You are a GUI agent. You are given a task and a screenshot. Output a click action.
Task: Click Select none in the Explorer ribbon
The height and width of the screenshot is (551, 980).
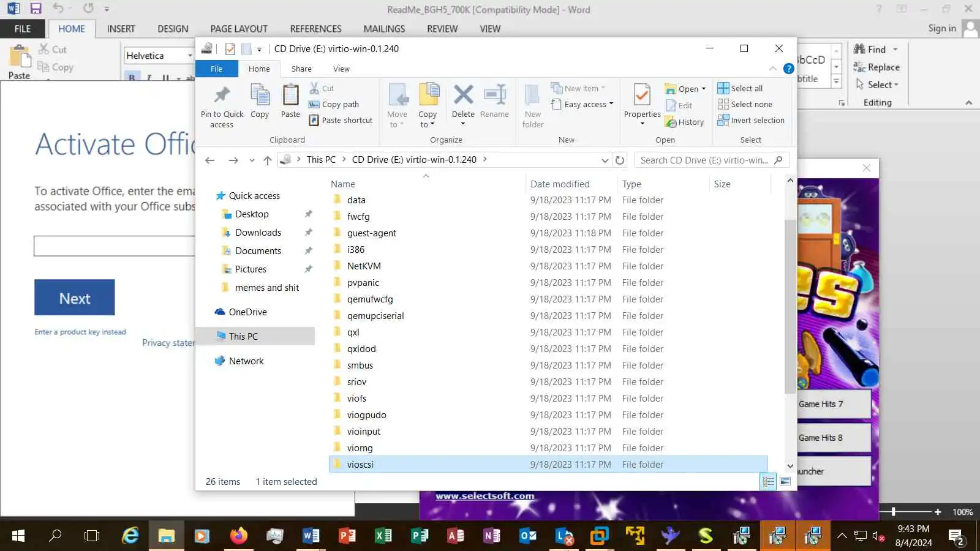(745, 105)
